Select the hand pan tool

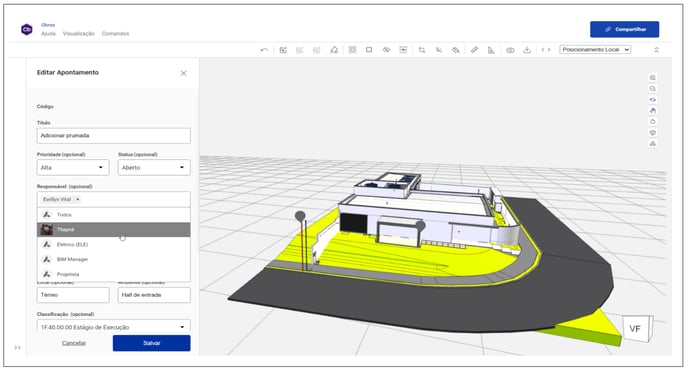tap(652, 111)
